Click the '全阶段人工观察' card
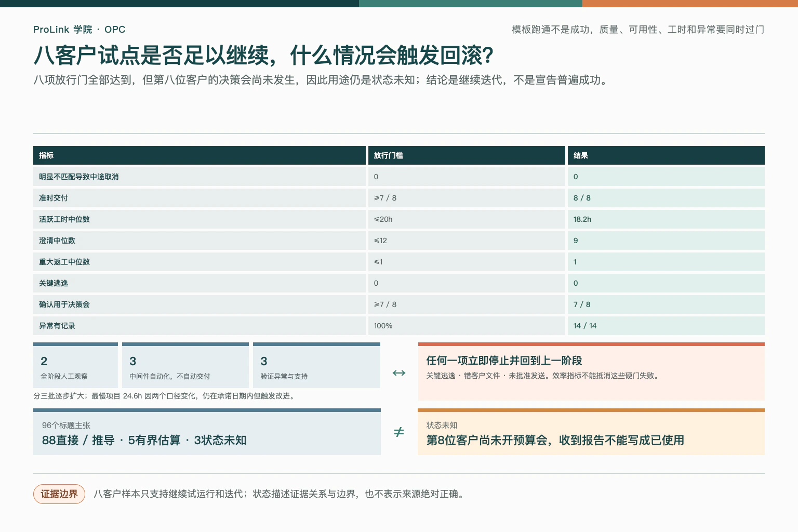 click(x=75, y=365)
